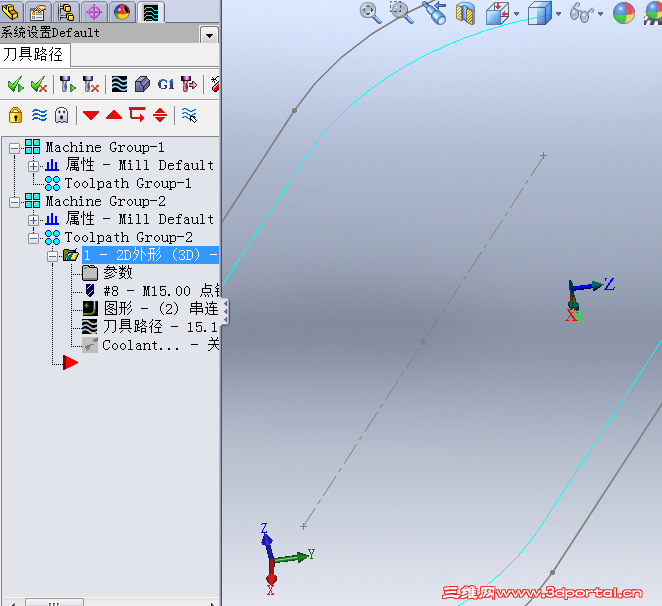The image size is (662, 606).
Task: Open display manager color ball tab
Action: (x=122, y=12)
